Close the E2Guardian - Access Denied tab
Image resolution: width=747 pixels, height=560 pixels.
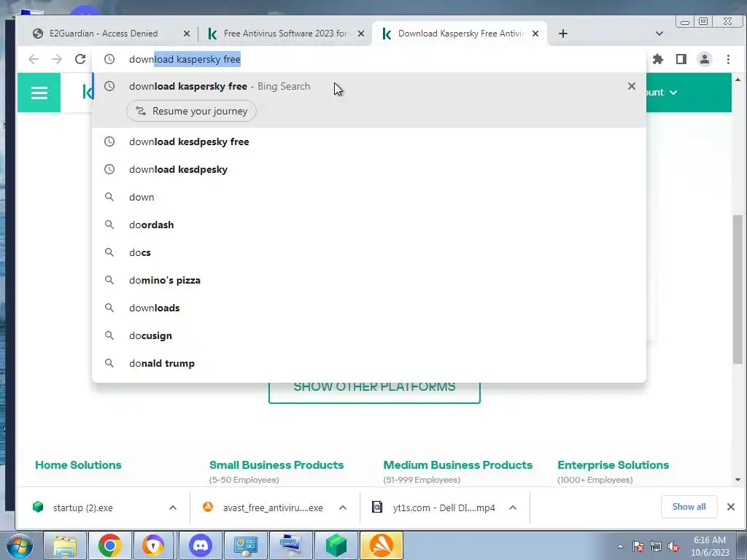coord(187,34)
